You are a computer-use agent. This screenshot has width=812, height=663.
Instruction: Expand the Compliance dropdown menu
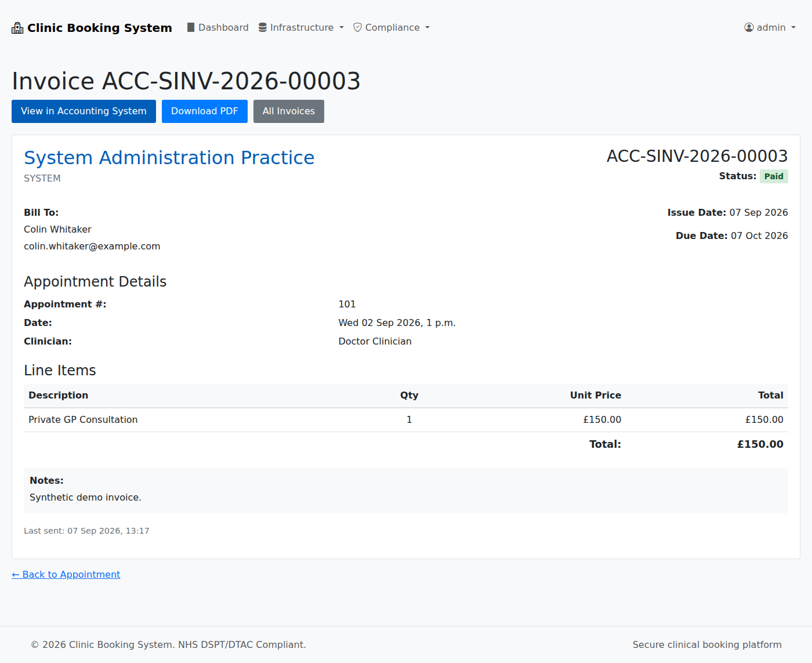click(391, 27)
